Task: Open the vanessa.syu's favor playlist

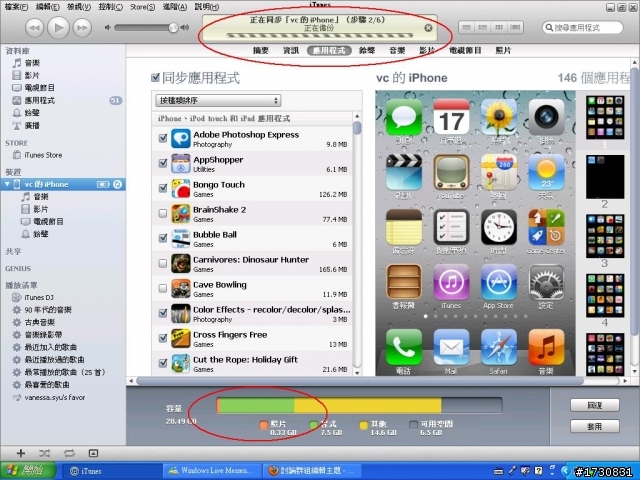Action: [54, 397]
